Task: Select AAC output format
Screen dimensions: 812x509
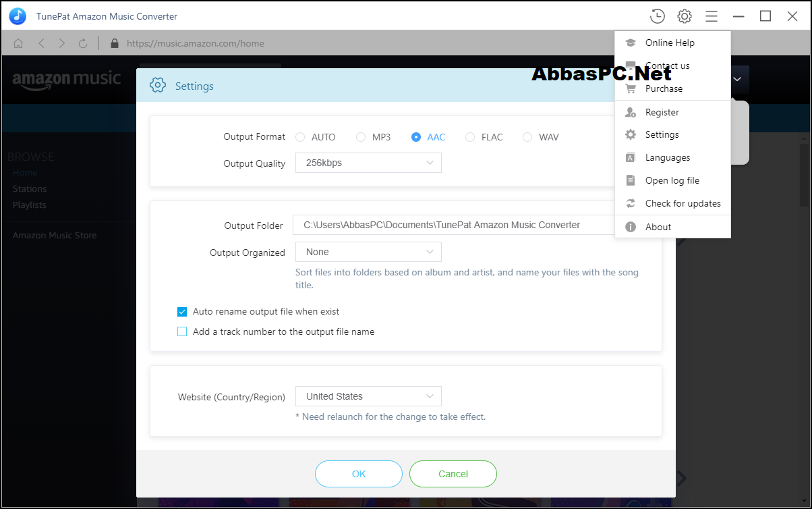Action: 416,137
